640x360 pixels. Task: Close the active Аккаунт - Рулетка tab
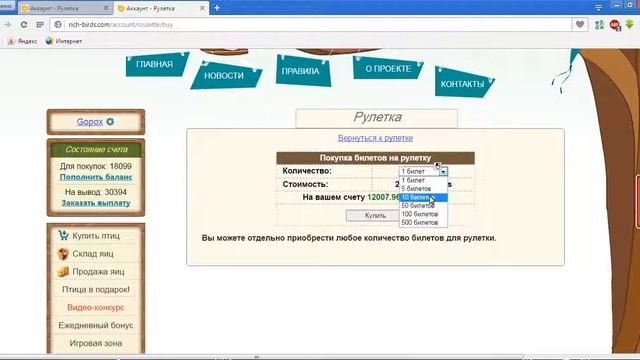(x=202, y=8)
